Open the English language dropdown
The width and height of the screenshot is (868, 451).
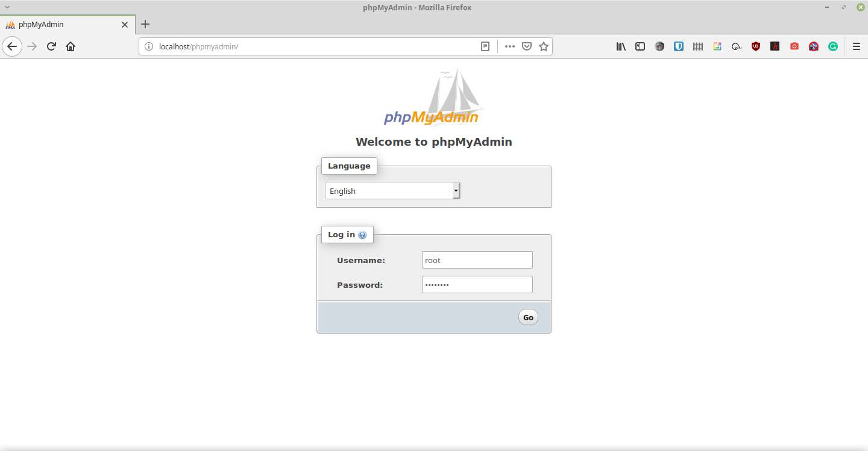click(392, 191)
